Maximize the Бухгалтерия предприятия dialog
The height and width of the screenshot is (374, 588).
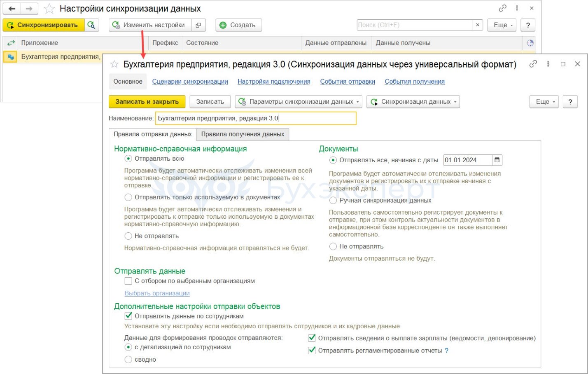pos(563,64)
